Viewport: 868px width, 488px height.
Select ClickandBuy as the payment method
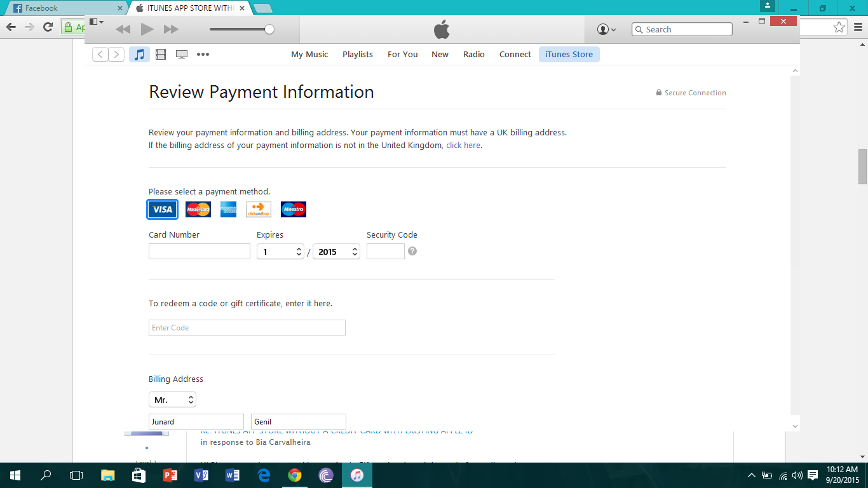(x=259, y=209)
